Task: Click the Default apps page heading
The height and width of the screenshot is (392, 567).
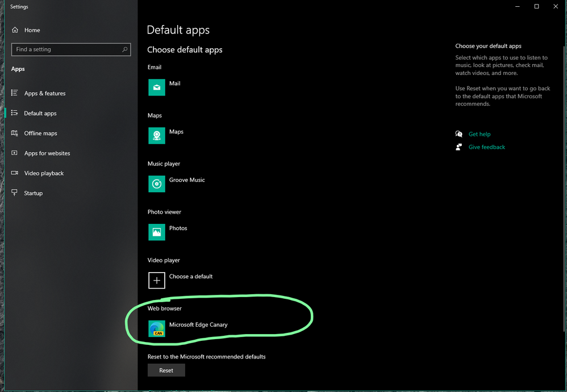Action: pyautogui.click(x=178, y=30)
